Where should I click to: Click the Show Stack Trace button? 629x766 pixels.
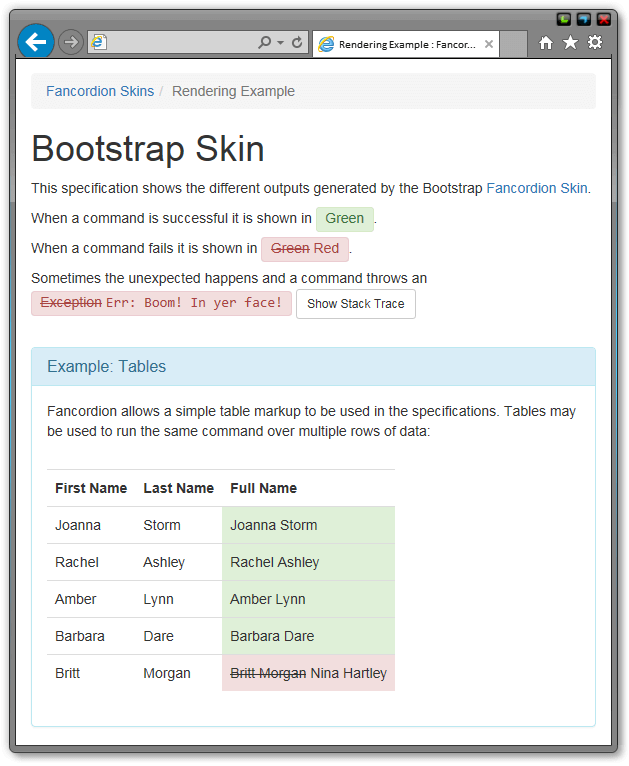355,304
